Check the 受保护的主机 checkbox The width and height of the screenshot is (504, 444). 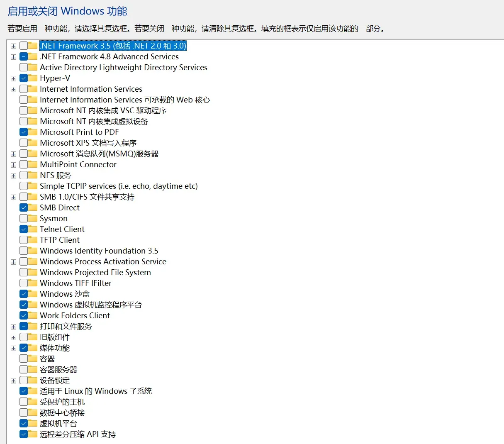point(24,402)
